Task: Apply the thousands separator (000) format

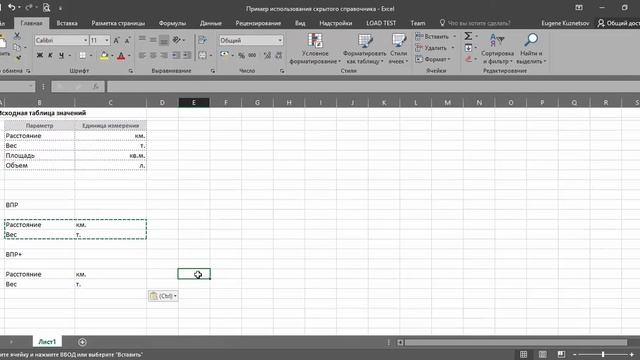Action: [x=252, y=56]
